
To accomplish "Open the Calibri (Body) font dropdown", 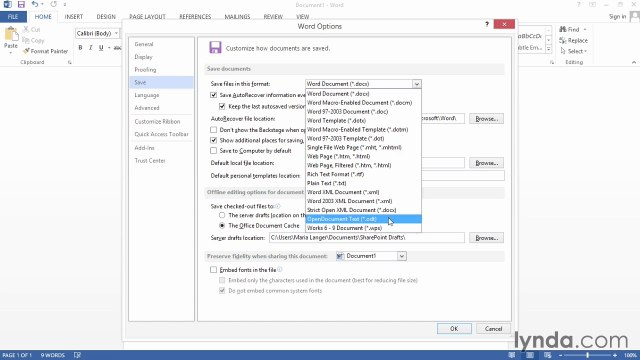I will 116,33.
